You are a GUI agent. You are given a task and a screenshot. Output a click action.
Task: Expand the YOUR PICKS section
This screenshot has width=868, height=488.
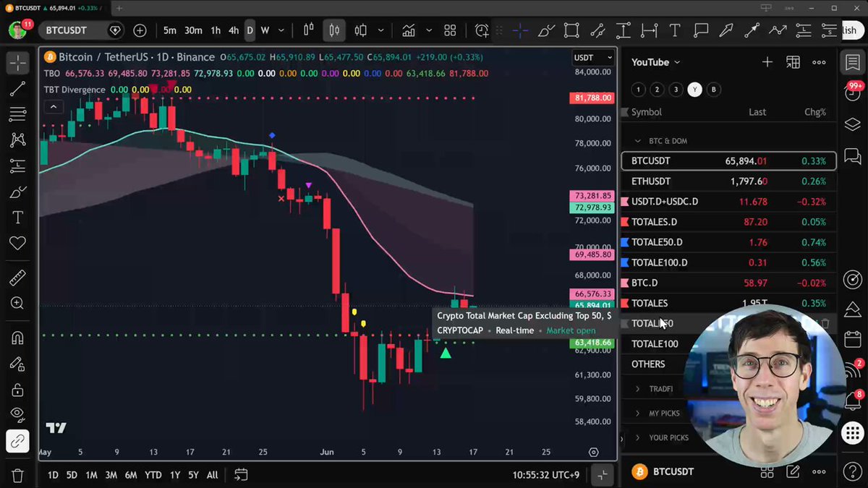tap(637, 438)
